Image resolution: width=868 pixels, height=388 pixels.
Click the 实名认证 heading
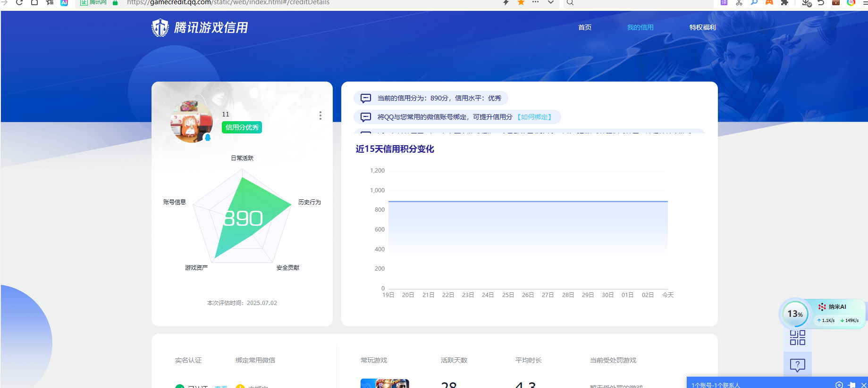188,360
